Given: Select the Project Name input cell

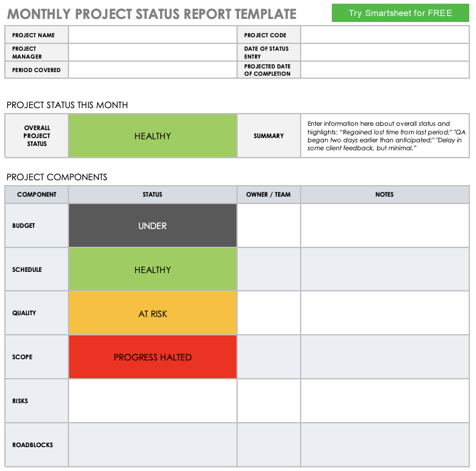Looking at the screenshot, I should 152,35.
